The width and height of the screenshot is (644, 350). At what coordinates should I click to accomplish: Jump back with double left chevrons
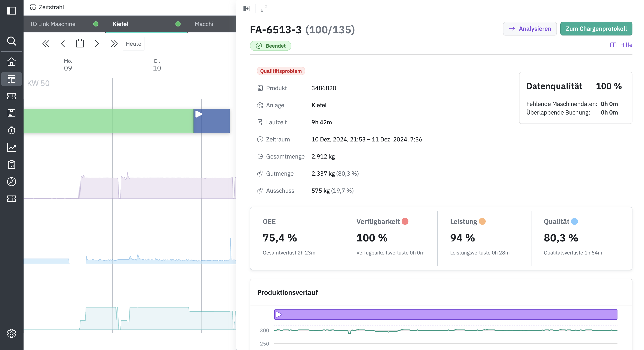(x=46, y=44)
